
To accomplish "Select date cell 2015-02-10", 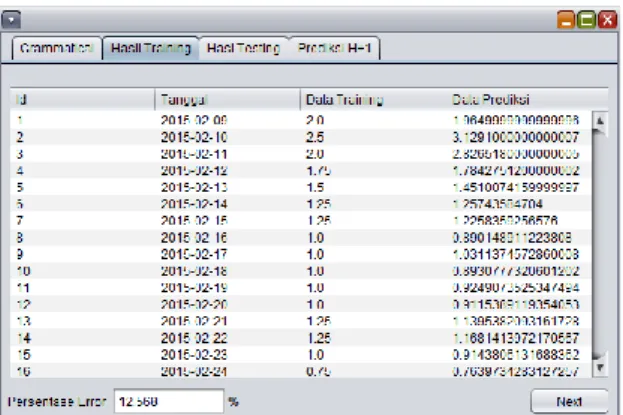I will (x=194, y=138).
